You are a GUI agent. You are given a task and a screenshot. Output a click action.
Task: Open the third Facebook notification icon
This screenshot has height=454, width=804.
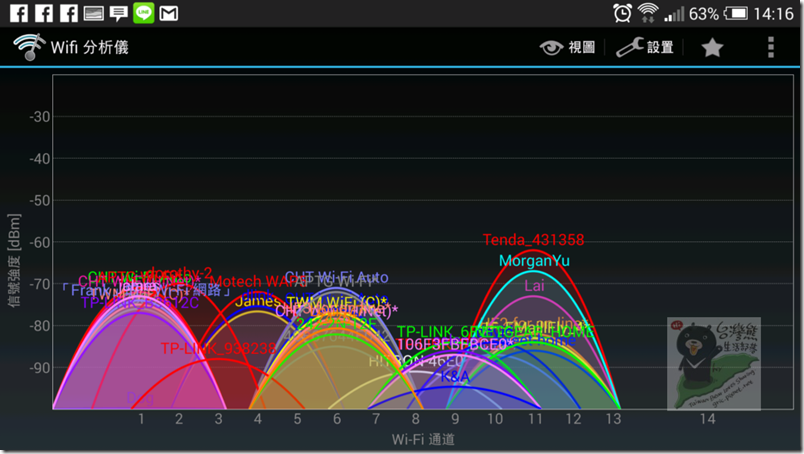(x=69, y=13)
